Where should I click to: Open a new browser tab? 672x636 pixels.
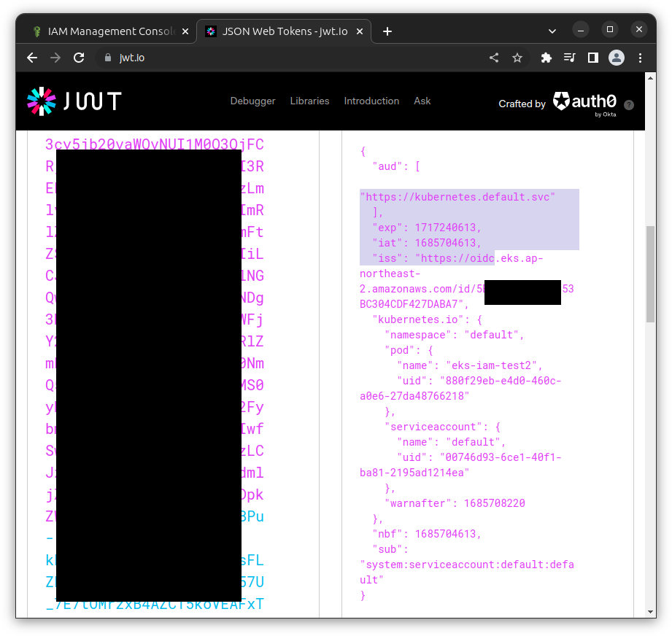(x=387, y=31)
